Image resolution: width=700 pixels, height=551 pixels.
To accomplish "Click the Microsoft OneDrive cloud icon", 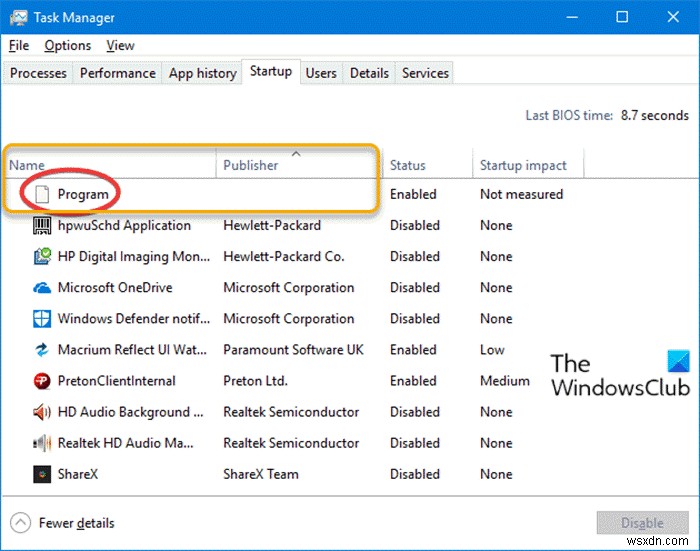I will point(42,288).
